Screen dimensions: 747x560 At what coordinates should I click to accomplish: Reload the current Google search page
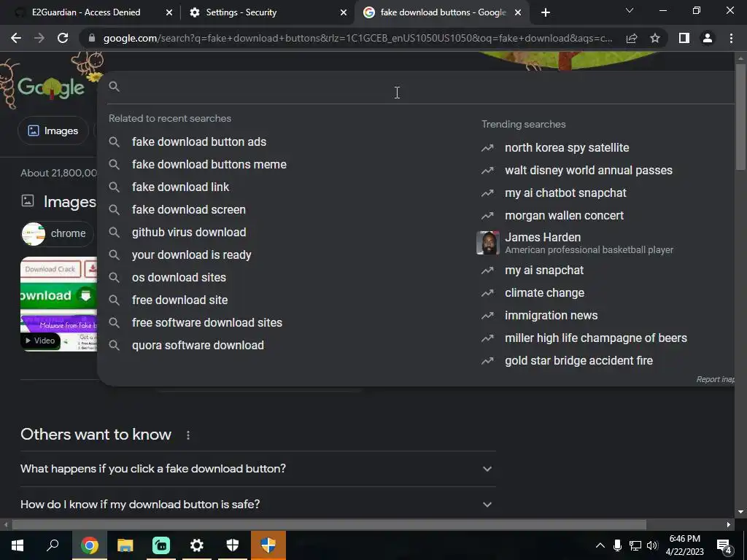click(63, 38)
